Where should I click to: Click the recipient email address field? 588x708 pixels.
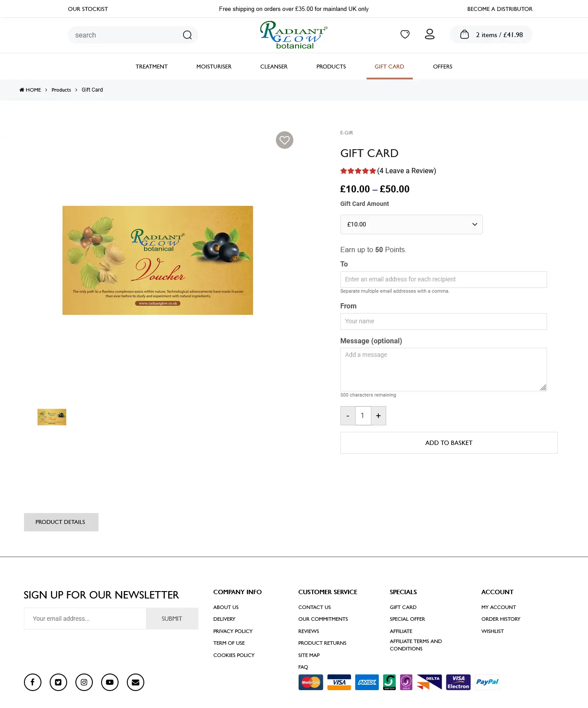(443, 280)
